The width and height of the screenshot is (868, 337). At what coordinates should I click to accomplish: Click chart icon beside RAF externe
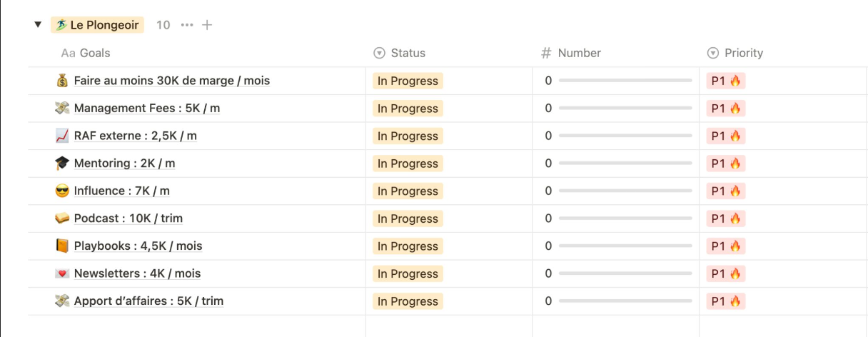click(x=62, y=136)
